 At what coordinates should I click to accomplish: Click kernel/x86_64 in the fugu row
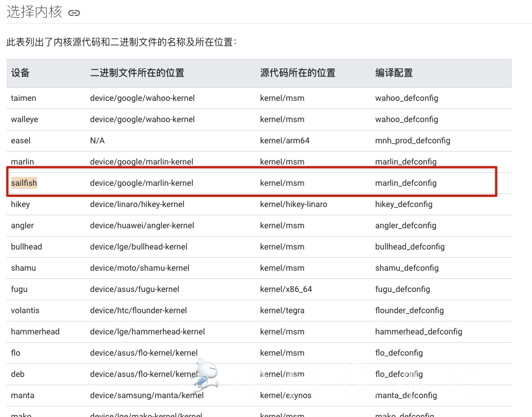click(286, 289)
